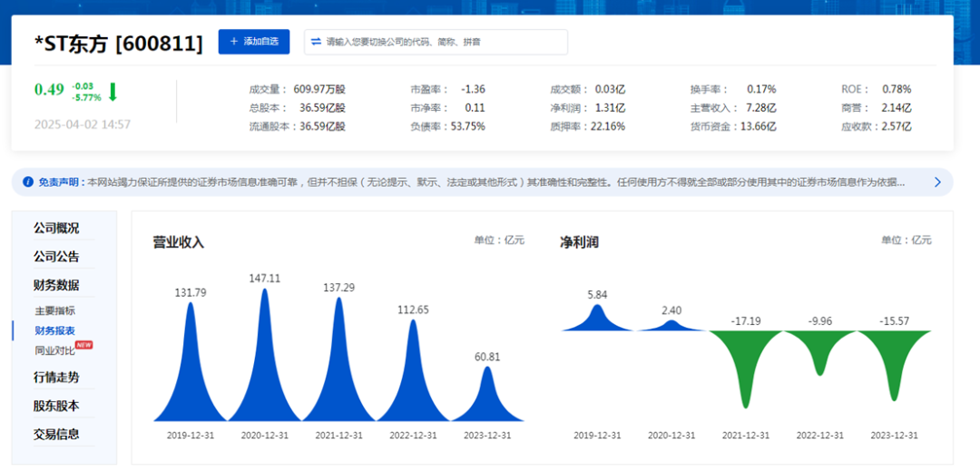Click the 净利润 chart title
980x472 pixels.
coord(579,242)
